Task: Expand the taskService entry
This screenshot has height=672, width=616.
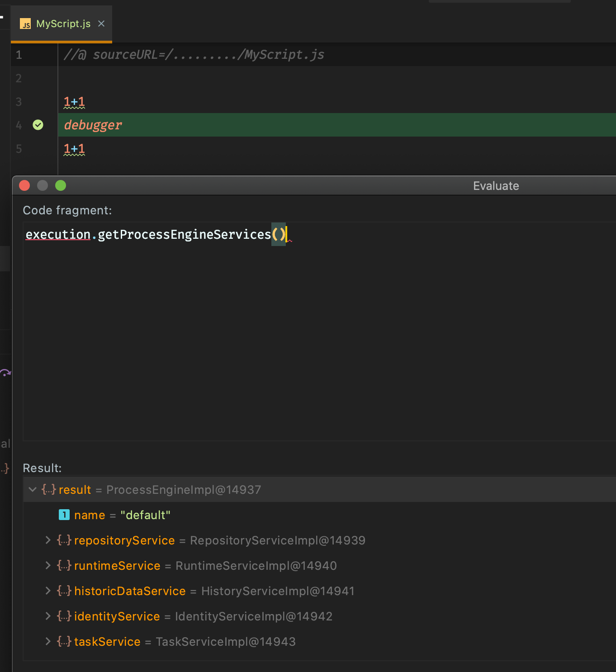Action: (x=48, y=641)
